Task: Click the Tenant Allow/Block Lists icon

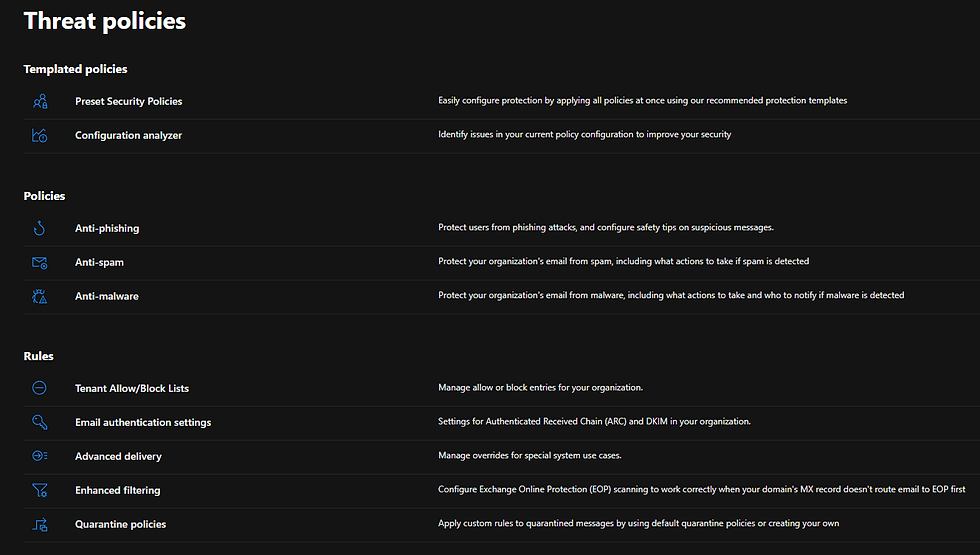Action: [x=40, y=388]
